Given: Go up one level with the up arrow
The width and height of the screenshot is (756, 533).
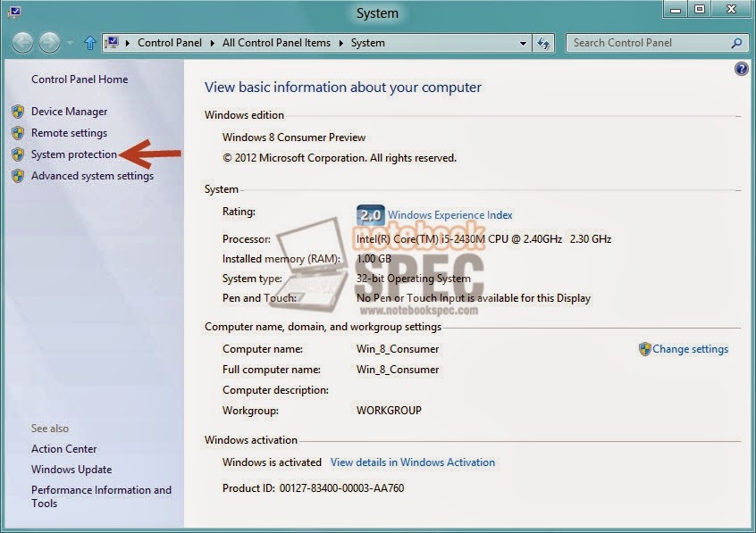Looking at the screenshot, I should (89, 43).
